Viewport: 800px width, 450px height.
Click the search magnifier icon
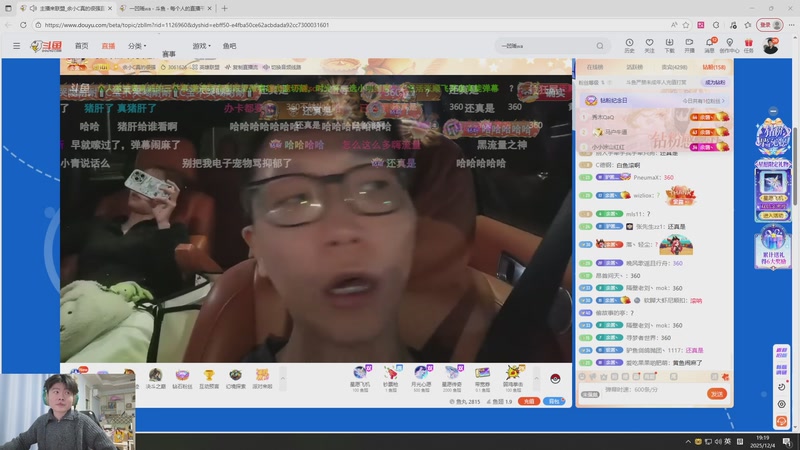pyautogui.click(x=600, y=46)
